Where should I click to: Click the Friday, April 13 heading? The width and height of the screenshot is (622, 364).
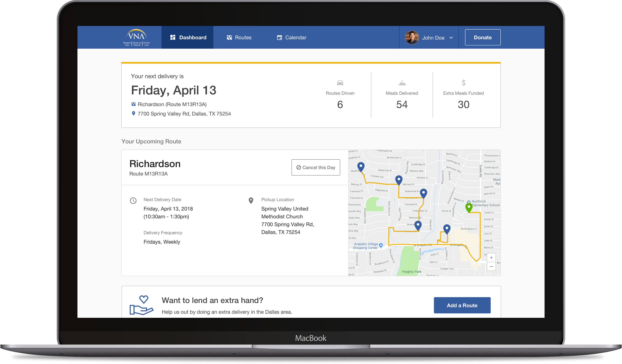point(174,90)
